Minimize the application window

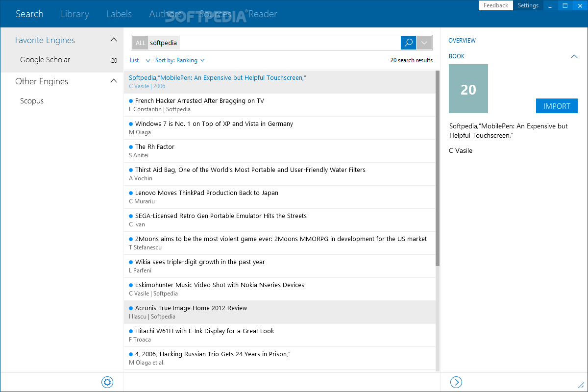[x=551, y=5]
